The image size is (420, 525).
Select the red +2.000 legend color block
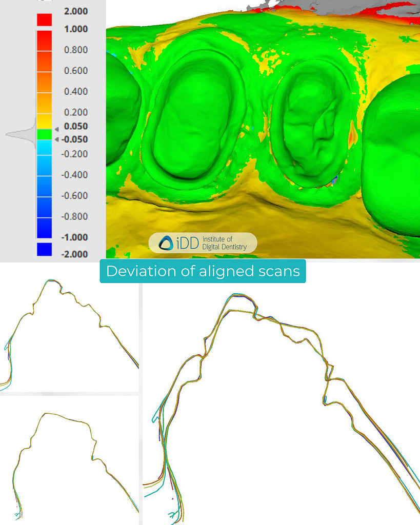tap(44, 21)
